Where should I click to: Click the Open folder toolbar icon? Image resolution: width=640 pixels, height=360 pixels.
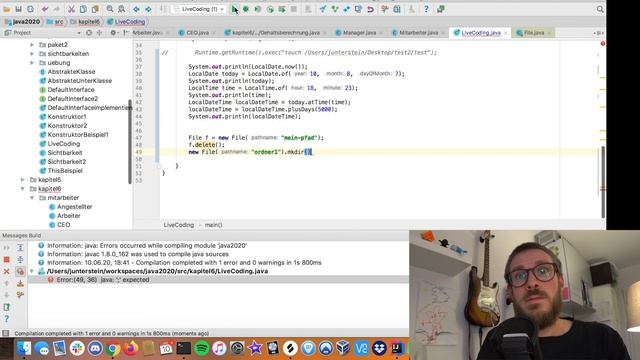pos(7,9)
